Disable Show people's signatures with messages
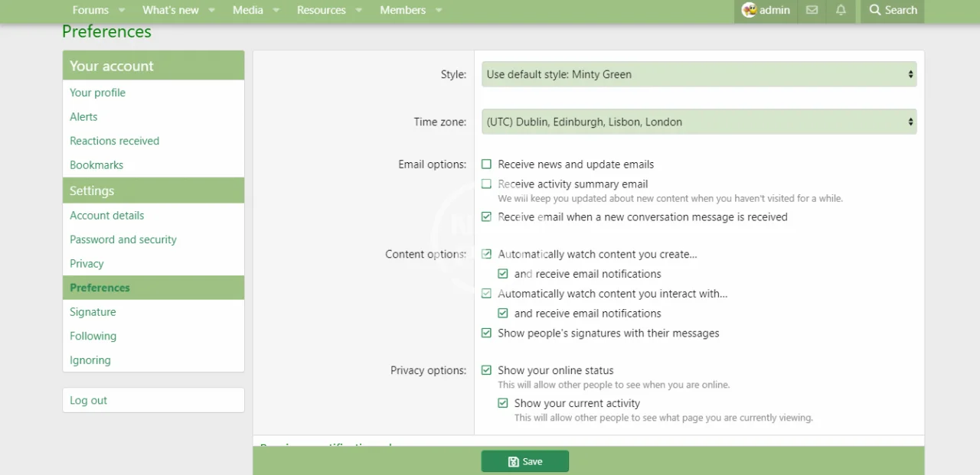Screen dimensions: 980x475 [486, 333]
